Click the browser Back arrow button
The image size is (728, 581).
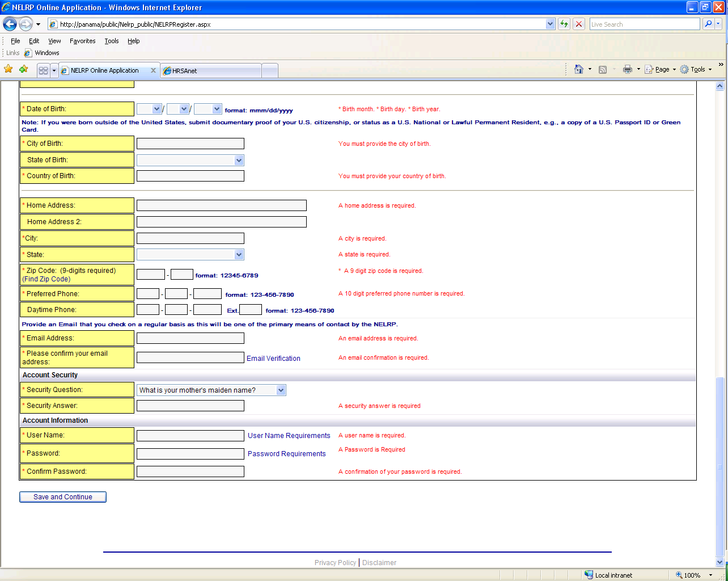pos(10,24)
